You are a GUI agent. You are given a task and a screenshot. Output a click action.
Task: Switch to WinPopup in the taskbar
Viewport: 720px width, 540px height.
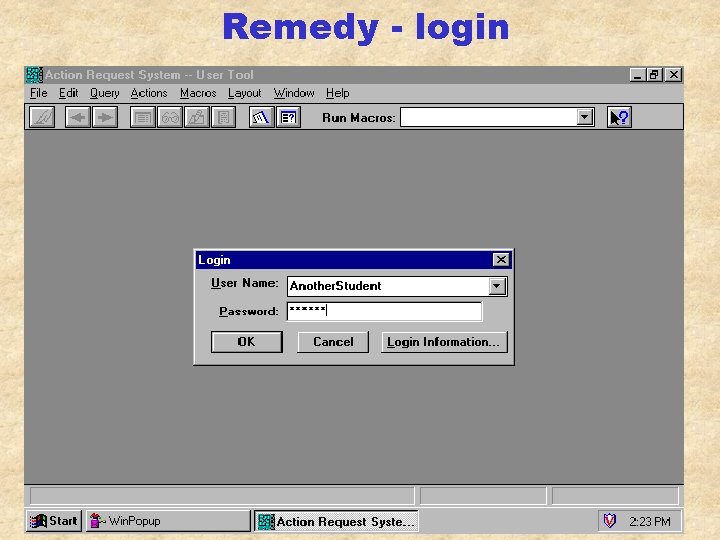pos(168,521)
